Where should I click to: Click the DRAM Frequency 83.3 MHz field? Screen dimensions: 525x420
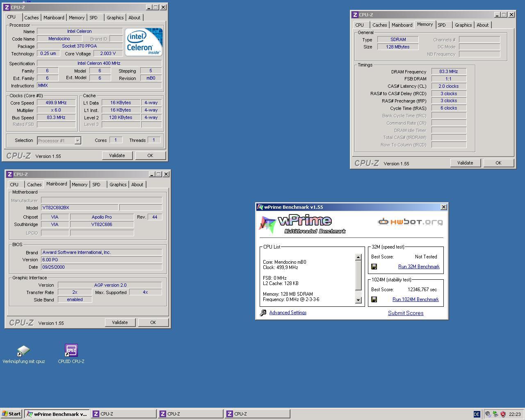tap(449, 71)
